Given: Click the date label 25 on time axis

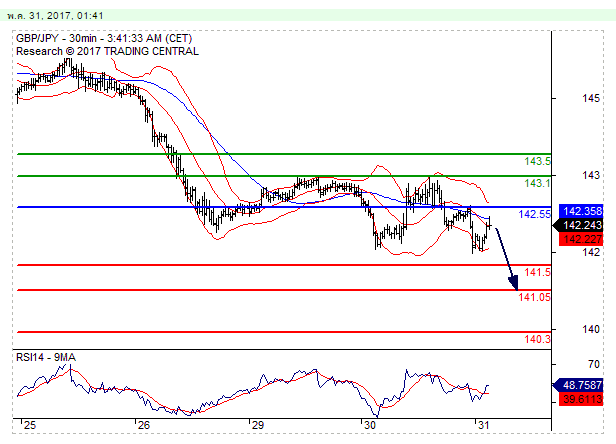Looking at the screenshot, I should pyautogui.click(x=29, y=425).
